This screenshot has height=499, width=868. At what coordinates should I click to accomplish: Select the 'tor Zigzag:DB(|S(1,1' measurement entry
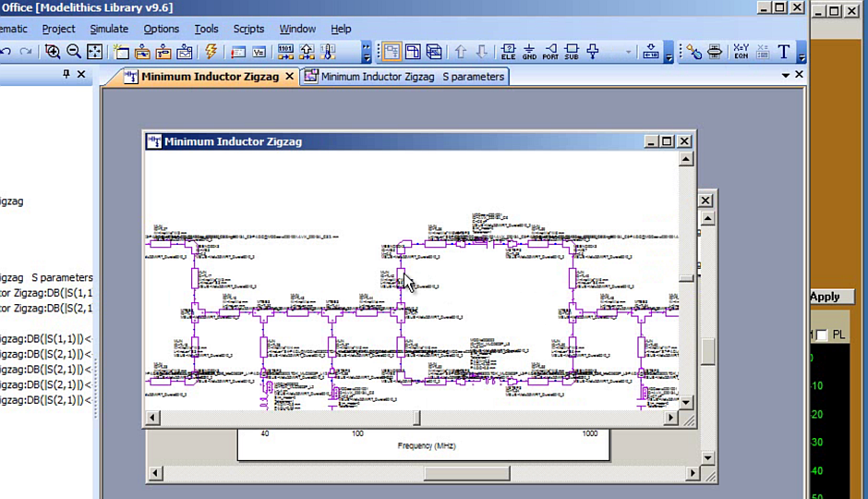click(46, 293)
